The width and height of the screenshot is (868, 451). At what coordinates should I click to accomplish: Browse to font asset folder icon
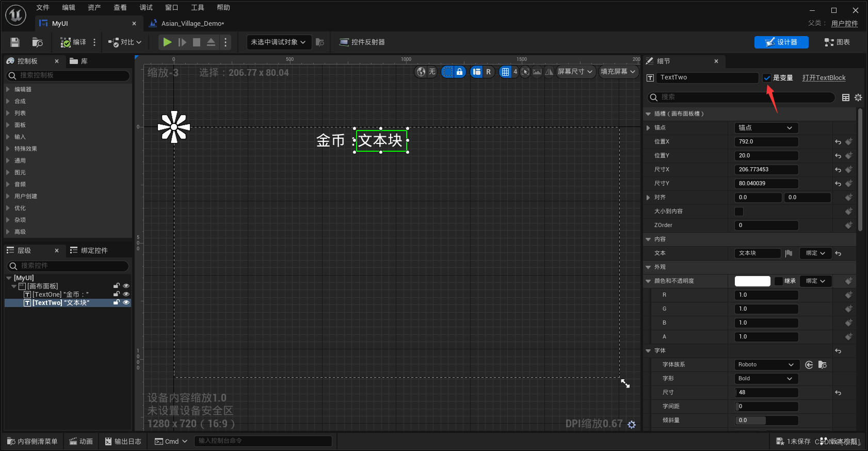tap(823, 365)
